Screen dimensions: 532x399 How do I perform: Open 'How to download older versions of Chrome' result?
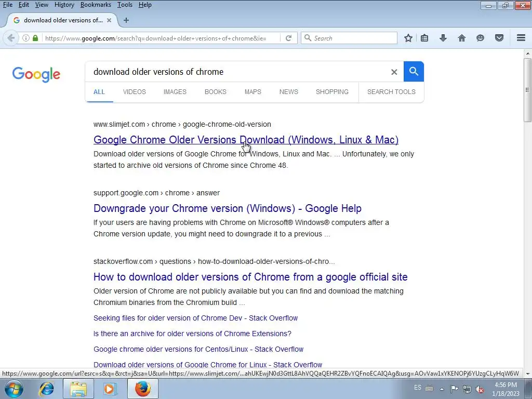(250, 277)
